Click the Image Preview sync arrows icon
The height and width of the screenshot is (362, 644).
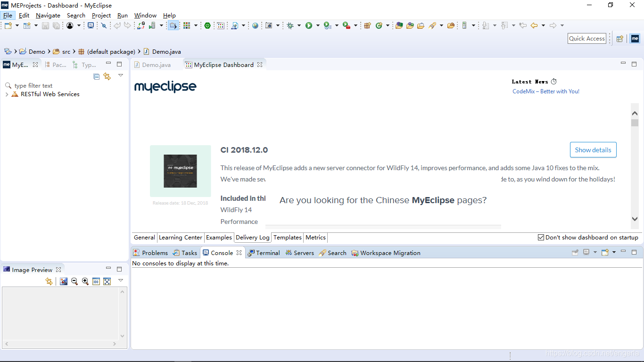click(49, 281)
